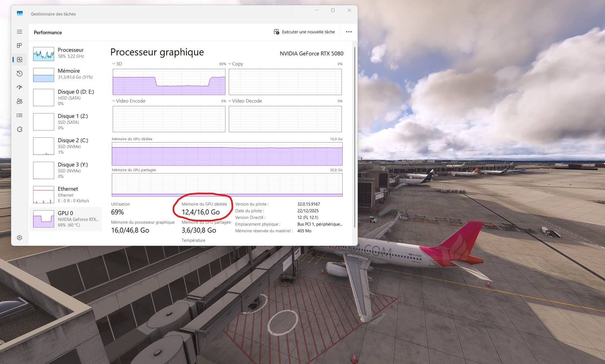Click the performance pane vertical scrollbar
The image size is (605, 364).
pyautogui.click(x=354, y=137)
